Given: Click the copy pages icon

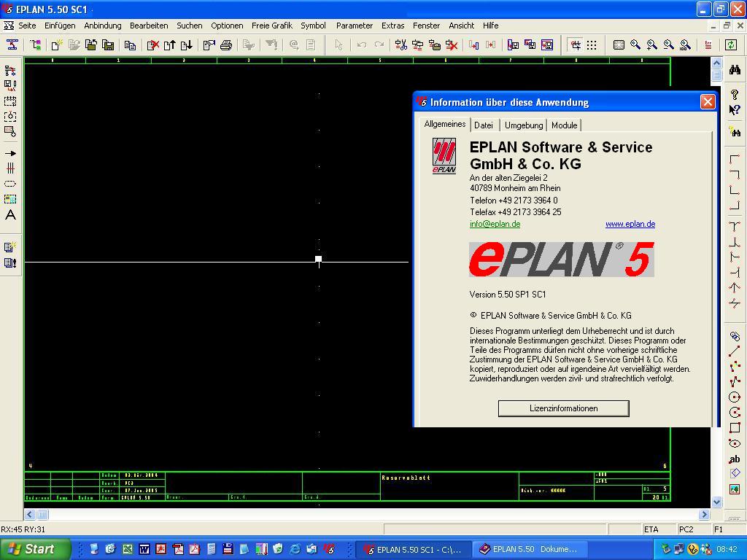Looking at the screenshot, I should pyautogui.click(x=130, y=45).
